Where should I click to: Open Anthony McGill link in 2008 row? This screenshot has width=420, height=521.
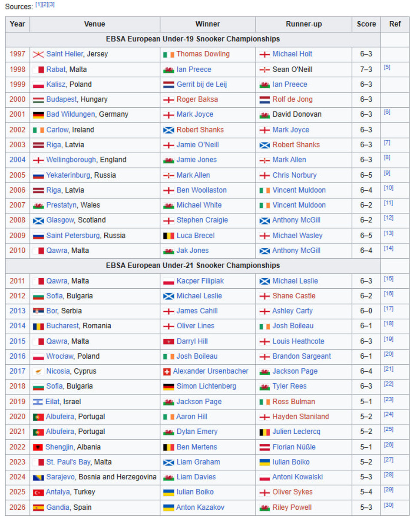(x=296, y=220)
